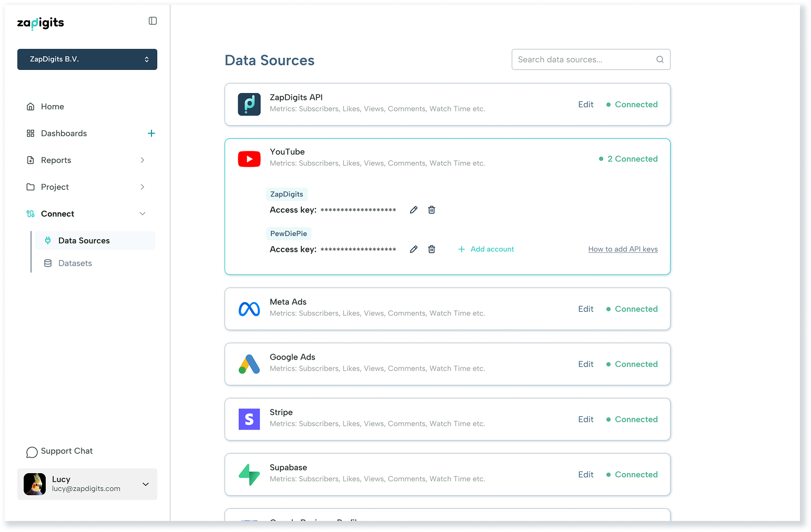Click the search magnifier icon

(x=660, y=59)
